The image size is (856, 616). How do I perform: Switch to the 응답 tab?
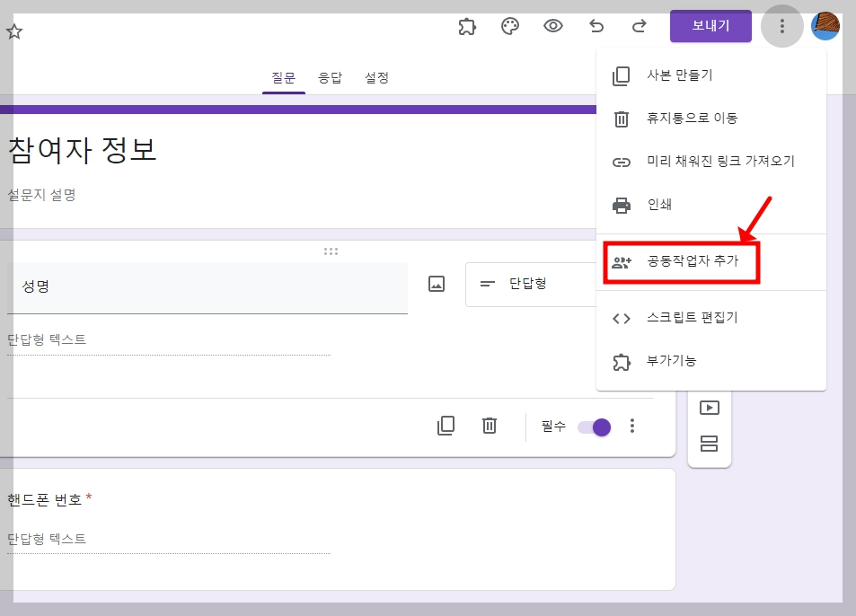pyautogui.click(x=331, y=78)
